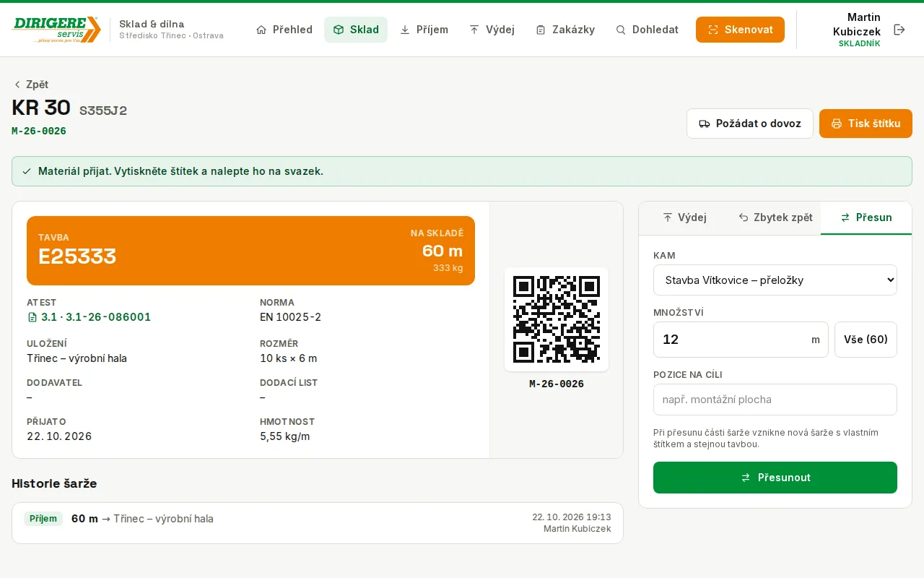Click the storage value Třinec – výrobní hala

(77, 358)
